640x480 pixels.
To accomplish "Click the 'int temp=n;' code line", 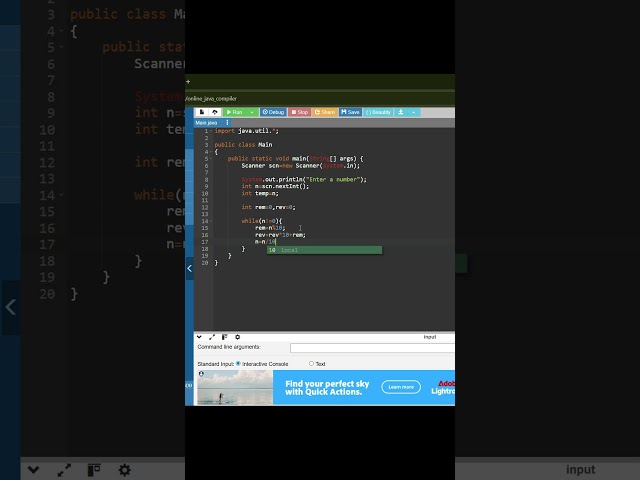I will point(260,193).
